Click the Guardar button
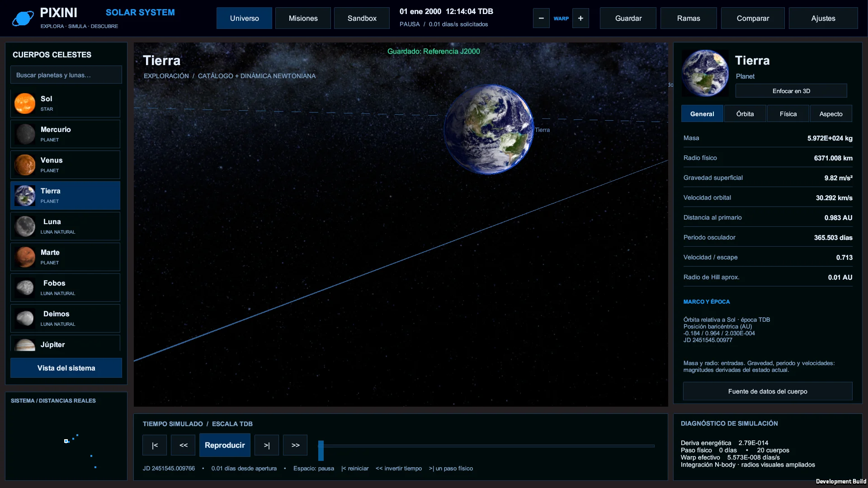Screen dimensions: 868x488 [628, 18]
